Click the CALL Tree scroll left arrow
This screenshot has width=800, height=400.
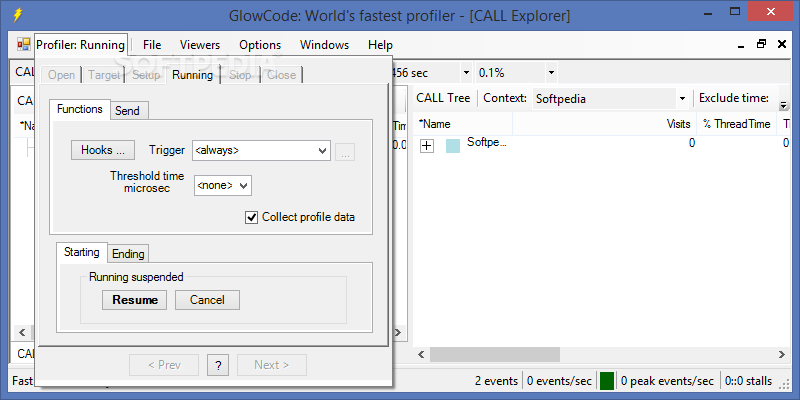click(421, 354)
